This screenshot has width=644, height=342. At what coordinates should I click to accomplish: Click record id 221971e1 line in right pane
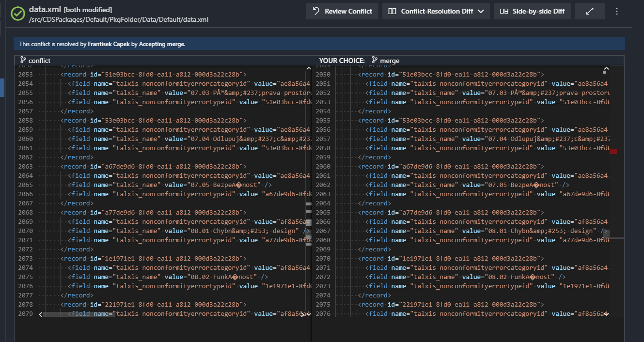[451, 305]
